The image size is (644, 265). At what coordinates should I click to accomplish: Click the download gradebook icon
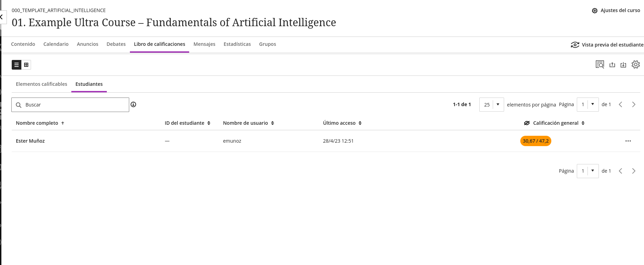click(x=623, y=65)
